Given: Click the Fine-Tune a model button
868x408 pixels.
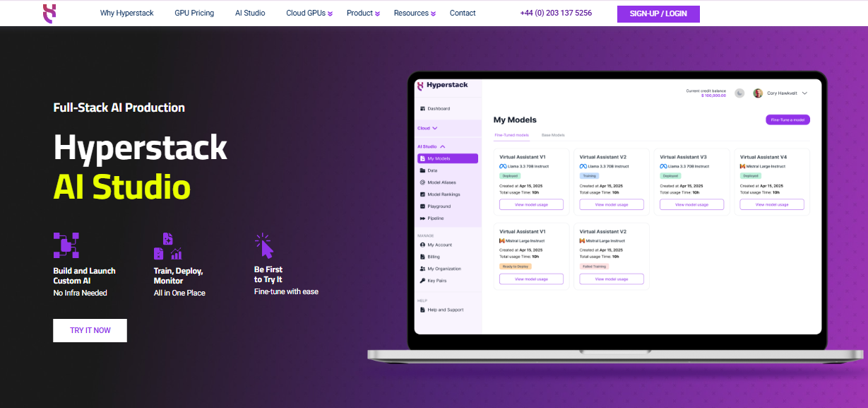Looking at the screenshot, I should [x=787, y=120].
